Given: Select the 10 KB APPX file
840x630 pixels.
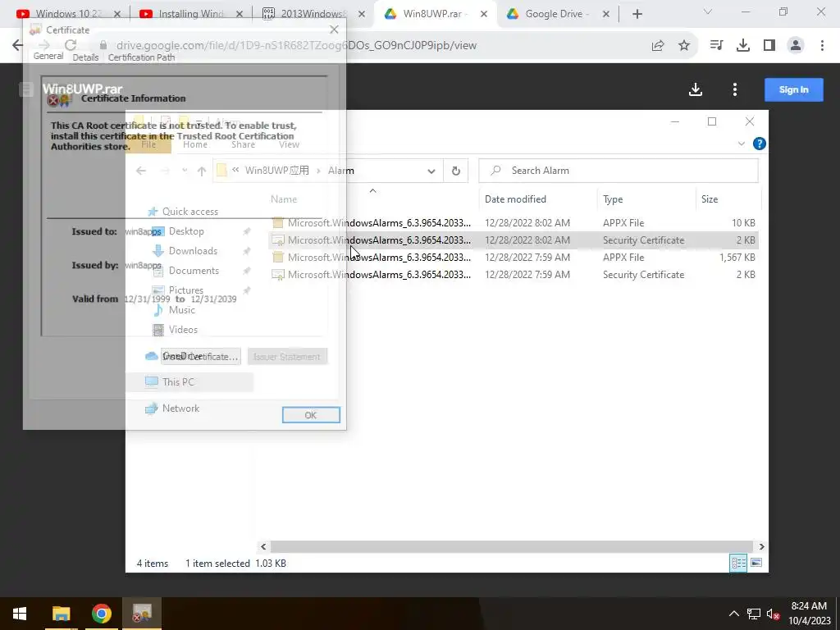Looking at the screenshot, I should [514, 223].
